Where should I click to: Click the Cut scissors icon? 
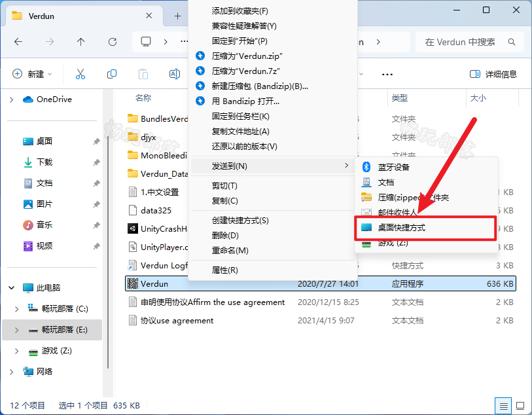pos(80,74)
